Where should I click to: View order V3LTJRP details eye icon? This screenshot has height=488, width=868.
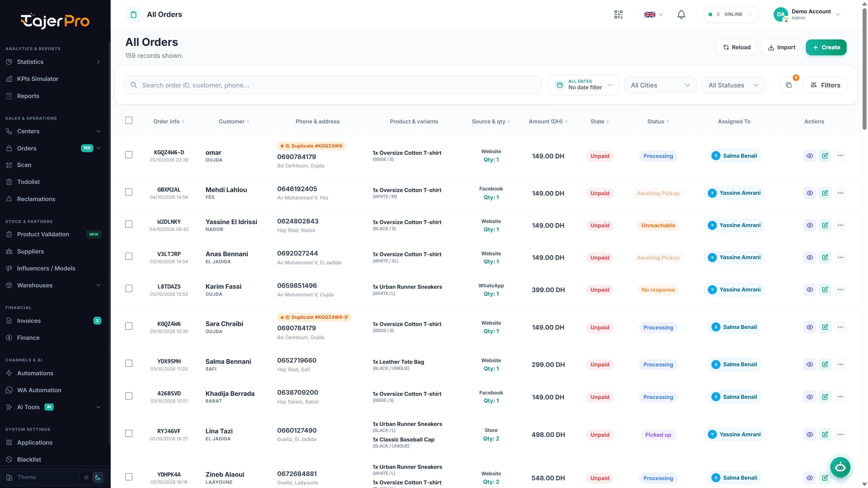click(809, 257)
